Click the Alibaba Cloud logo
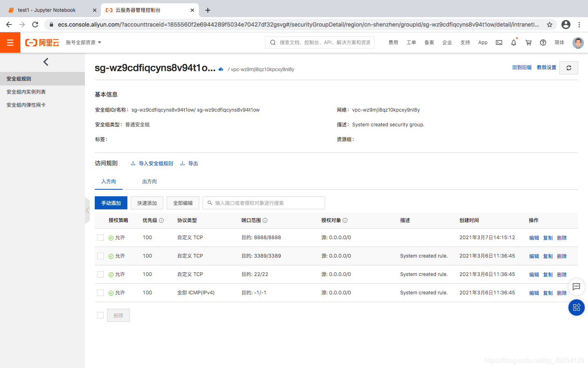 click(42, 43)
